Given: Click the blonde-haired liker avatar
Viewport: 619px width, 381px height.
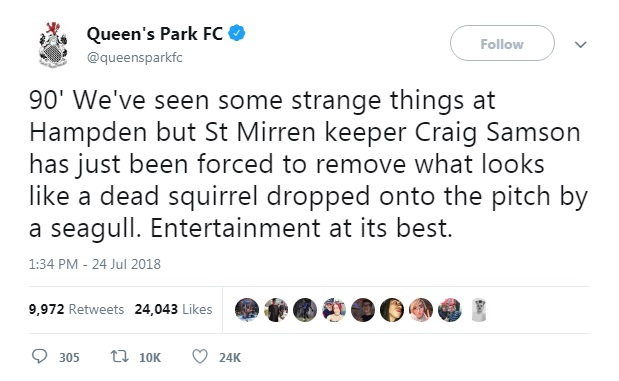Looking at the screenshot, I should coord(421,310).
